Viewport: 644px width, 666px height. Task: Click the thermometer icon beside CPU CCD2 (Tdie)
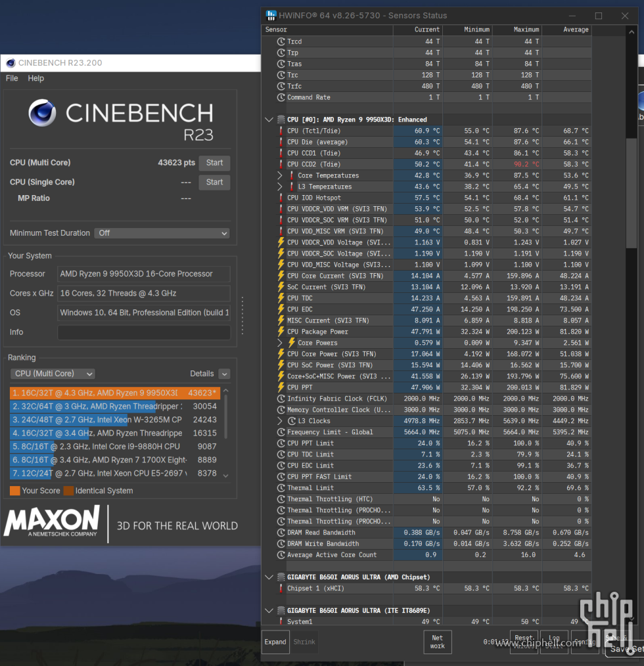pyautogui.click(x=281, y=164)
